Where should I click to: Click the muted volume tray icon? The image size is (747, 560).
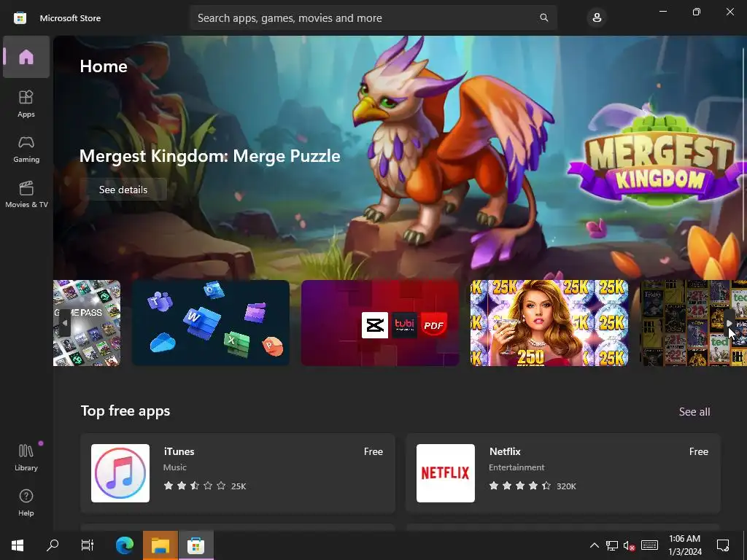click(629, 545)
